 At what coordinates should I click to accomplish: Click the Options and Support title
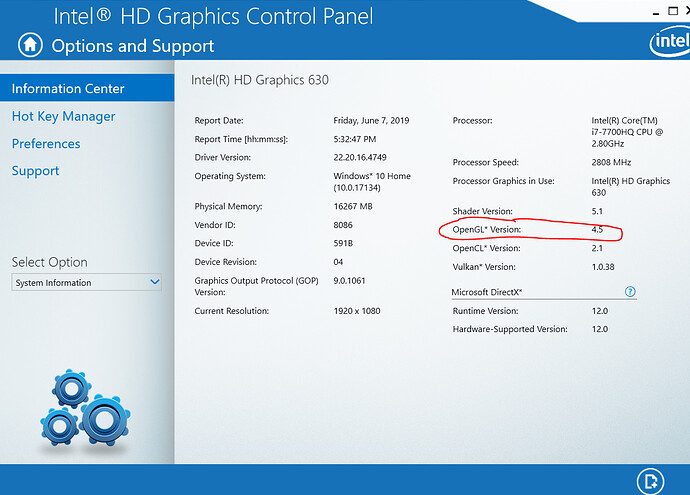pos(132,46)
